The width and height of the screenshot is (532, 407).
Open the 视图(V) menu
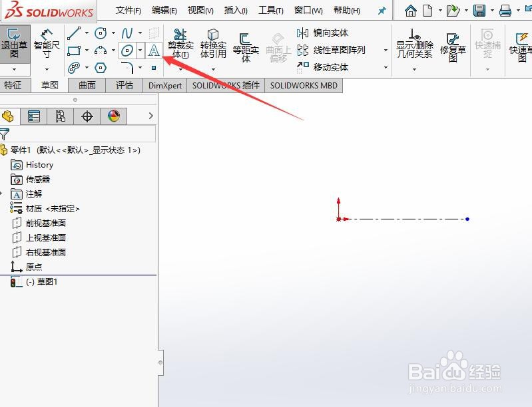(x=200, y=11)
